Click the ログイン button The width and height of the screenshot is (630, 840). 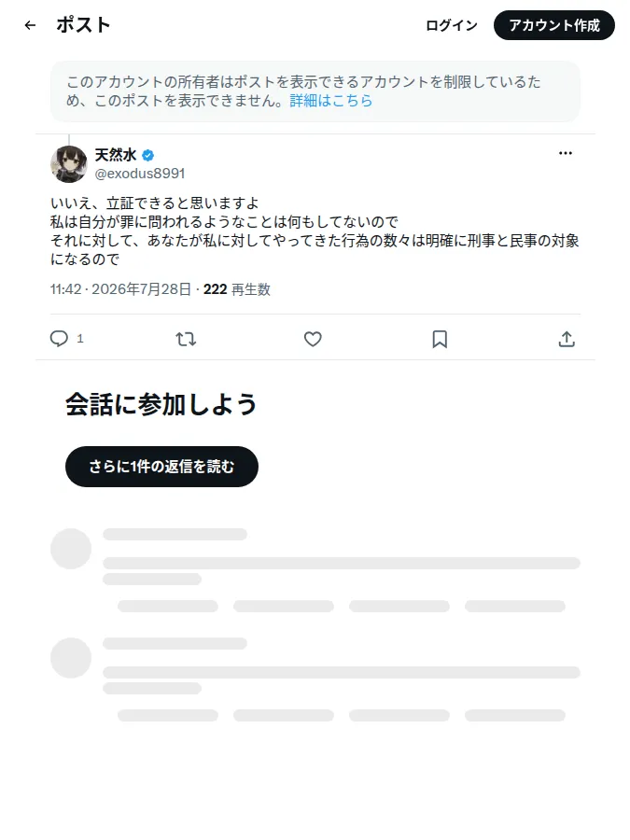point(452,25)
